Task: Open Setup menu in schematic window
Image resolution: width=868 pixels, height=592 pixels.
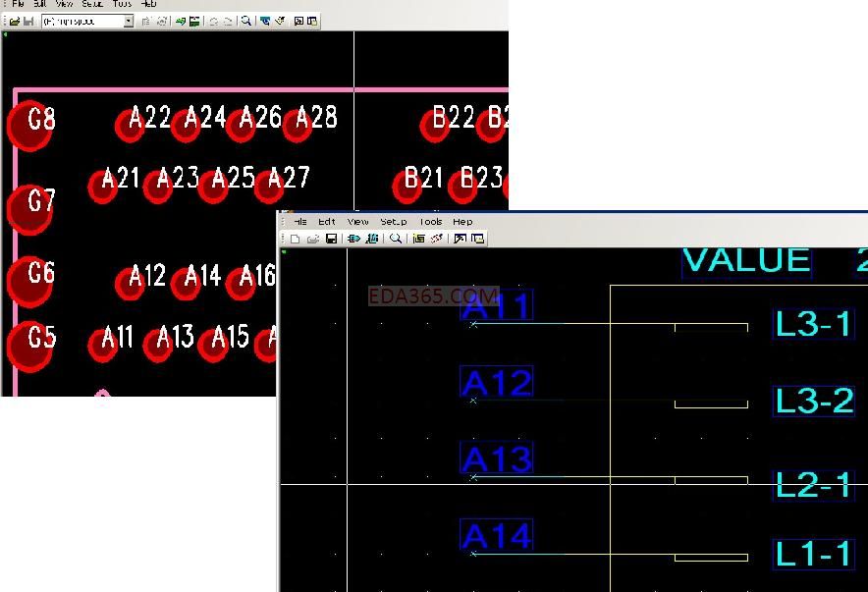Action: click(394, 222)
